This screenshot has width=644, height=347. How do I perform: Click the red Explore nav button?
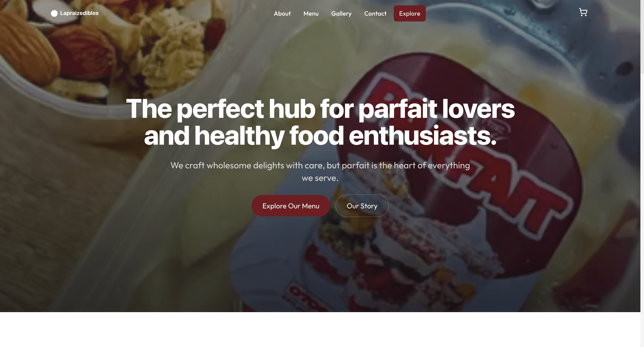409,13
